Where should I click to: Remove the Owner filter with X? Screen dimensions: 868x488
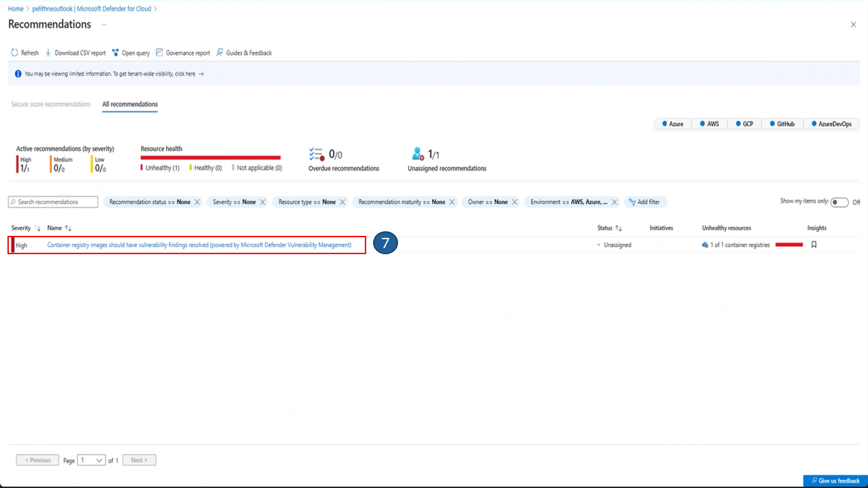(x=515, y=202)
